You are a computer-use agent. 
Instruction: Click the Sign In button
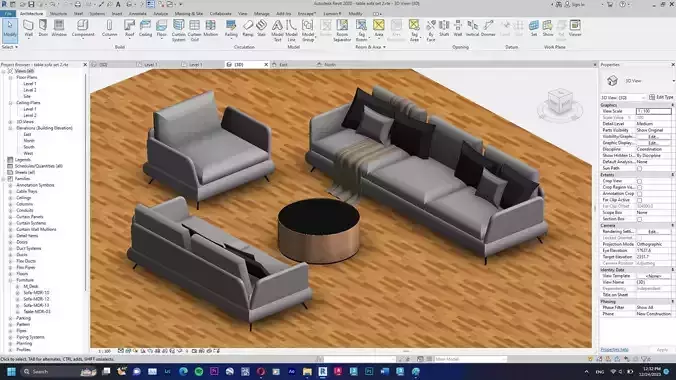tap(575, 4)
